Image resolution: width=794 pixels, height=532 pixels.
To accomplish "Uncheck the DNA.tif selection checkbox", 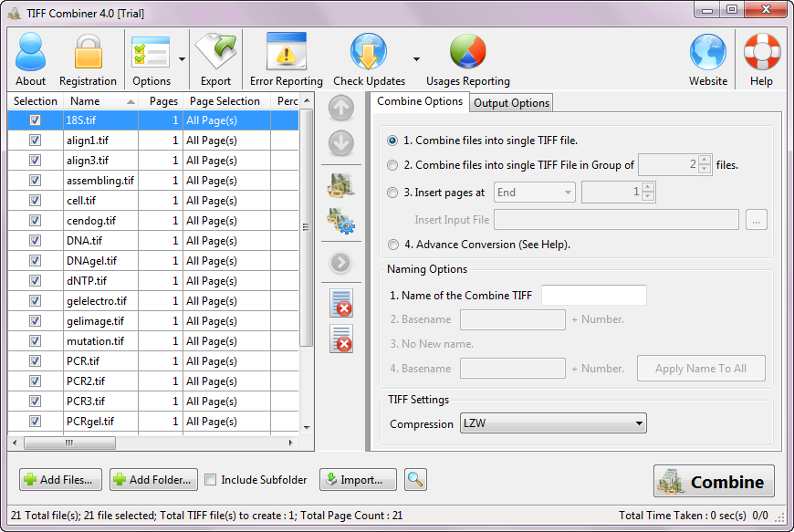I will 35,240.
